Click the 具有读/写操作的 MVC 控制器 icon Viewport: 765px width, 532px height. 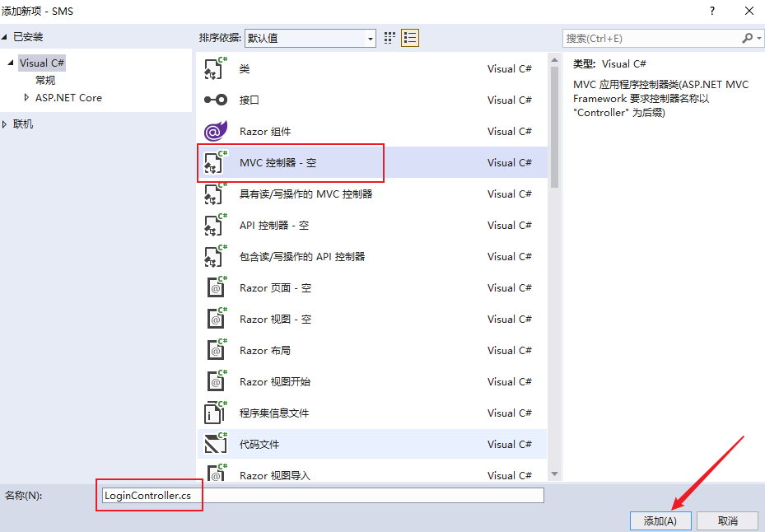click(x=216, y=194)
